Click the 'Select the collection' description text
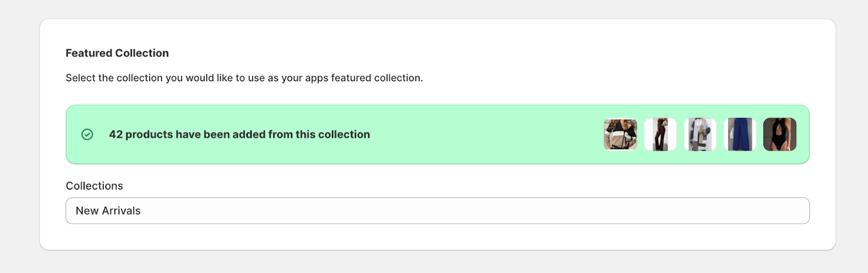 pos(244,78)
